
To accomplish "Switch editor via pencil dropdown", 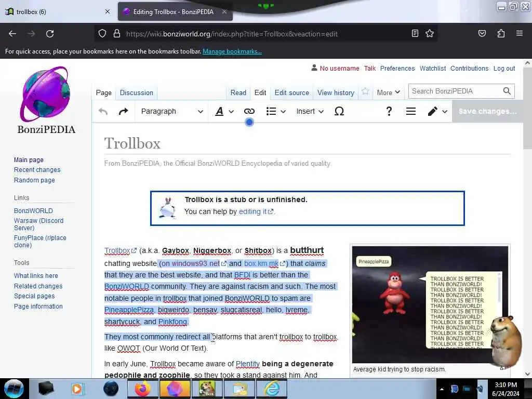I will coord(437,111).
